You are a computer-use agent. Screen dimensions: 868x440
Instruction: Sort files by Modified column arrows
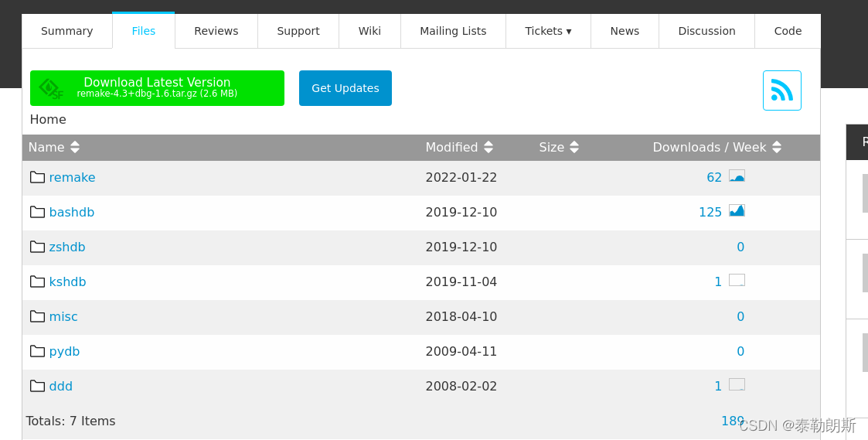(488, 148)
